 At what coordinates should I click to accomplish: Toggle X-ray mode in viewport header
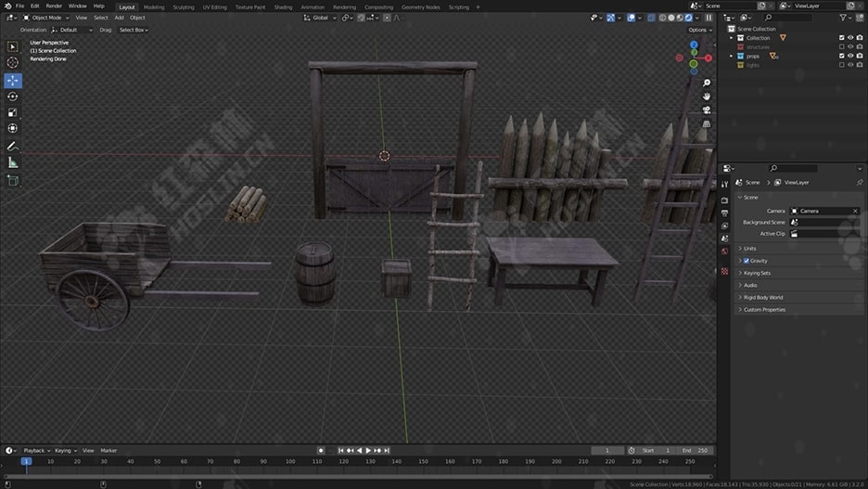tap(651, 18)
